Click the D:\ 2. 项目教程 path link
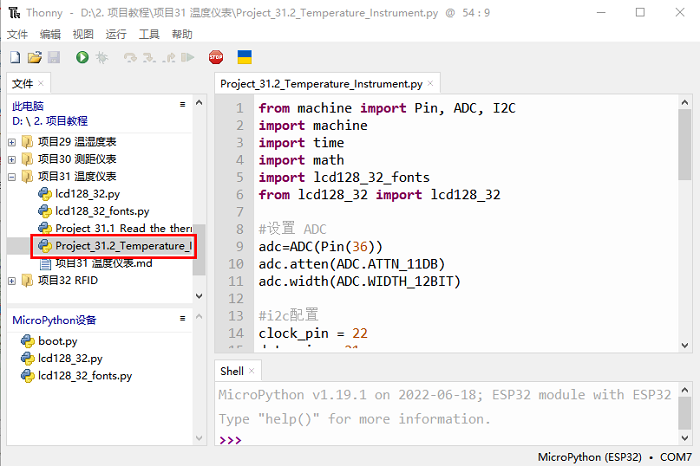The image size is (700, 466). (50, 120)
